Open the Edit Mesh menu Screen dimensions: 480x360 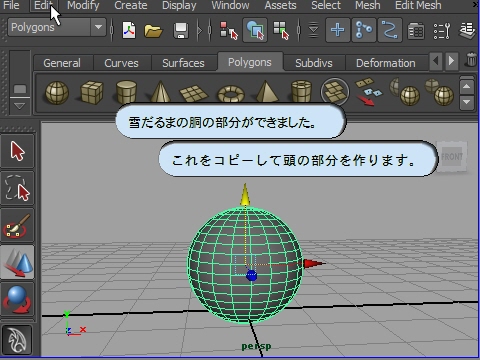point(418,5)
